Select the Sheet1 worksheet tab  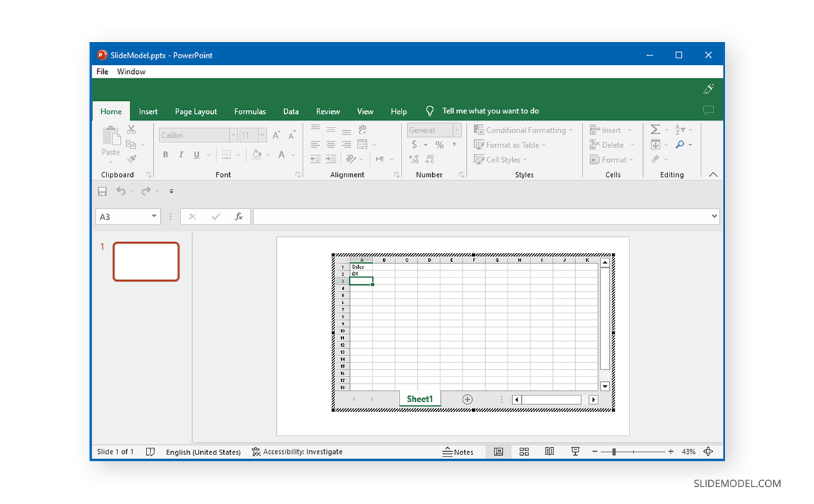click(420, 399)
